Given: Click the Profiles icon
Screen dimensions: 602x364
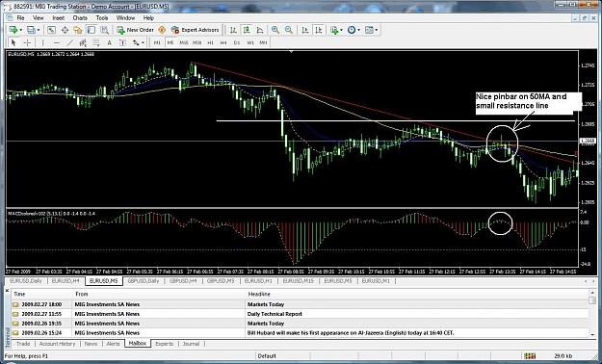Looking at the screenshot, I should pos(30,30).
